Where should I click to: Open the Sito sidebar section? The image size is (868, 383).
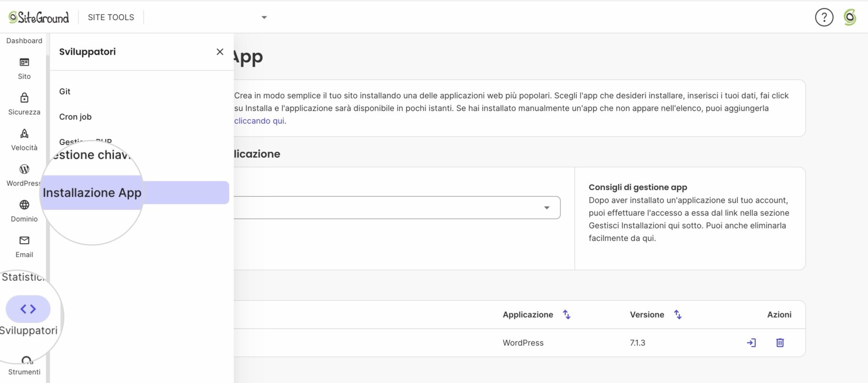[24, 69]
